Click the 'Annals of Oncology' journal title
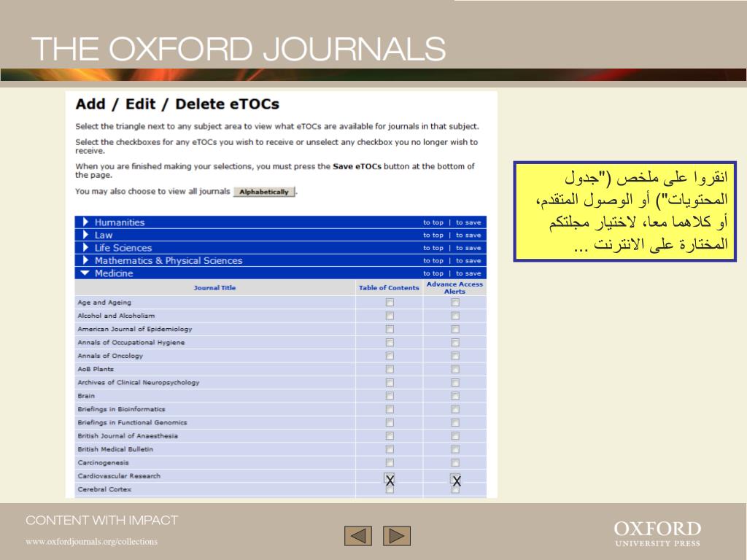The image size is (747, 560). tap(110, 356)
